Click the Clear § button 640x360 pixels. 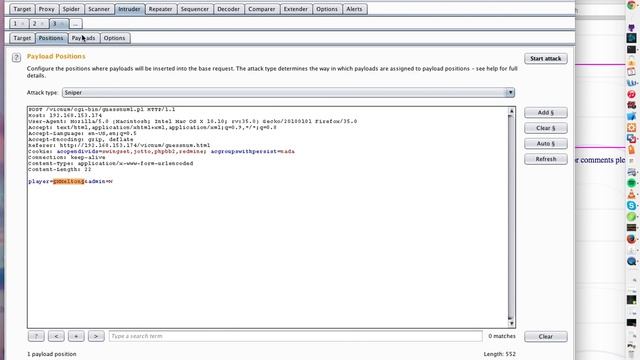pyautogui.click(x=546, y=128)
